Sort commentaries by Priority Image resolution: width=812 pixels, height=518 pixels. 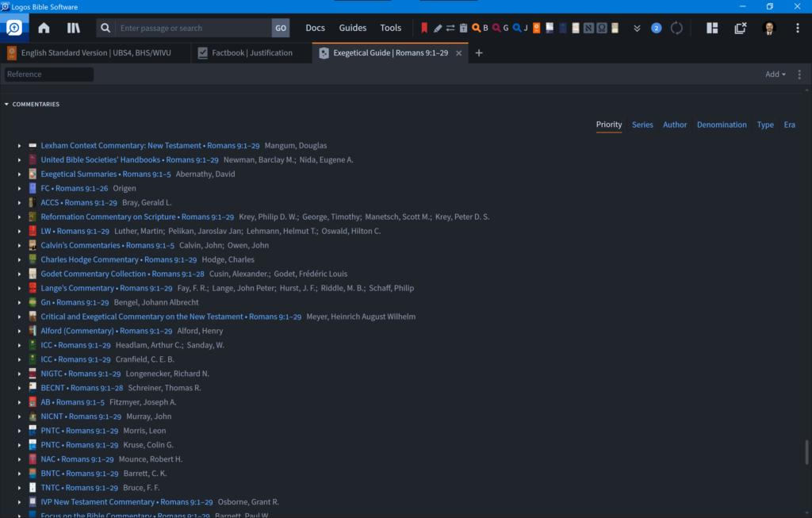click(x=608, y=125)
